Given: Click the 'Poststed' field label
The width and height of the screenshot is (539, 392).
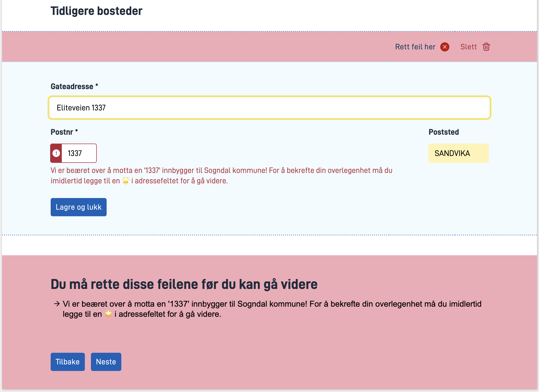Looking at the screenshot, I should coord(444,132).
